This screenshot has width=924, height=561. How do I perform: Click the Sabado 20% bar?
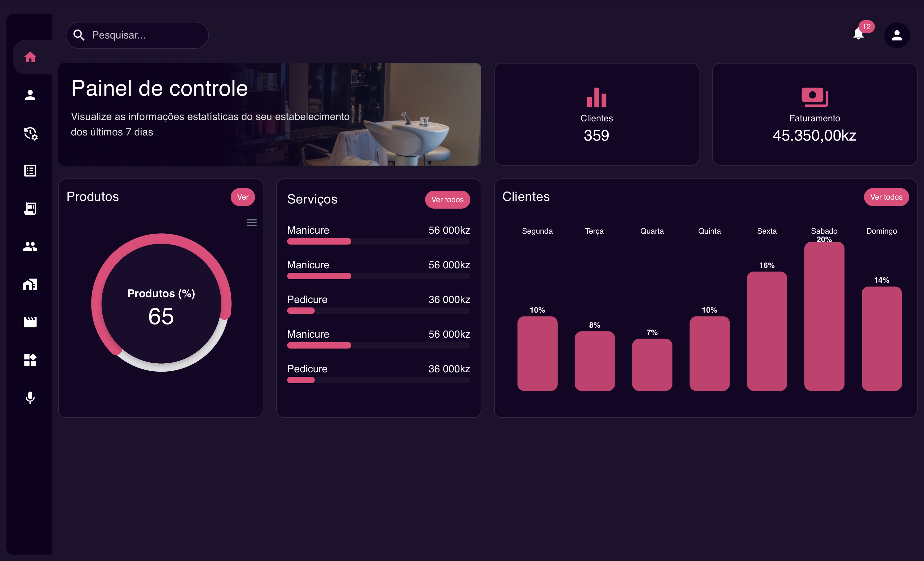tap(824, 317)
